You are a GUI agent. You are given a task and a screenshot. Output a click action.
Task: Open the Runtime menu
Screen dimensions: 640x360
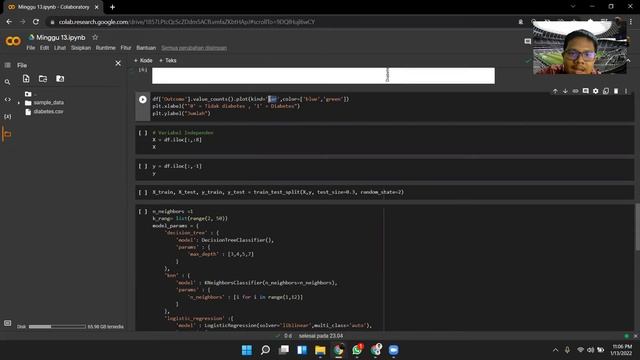tap(106, 48)
